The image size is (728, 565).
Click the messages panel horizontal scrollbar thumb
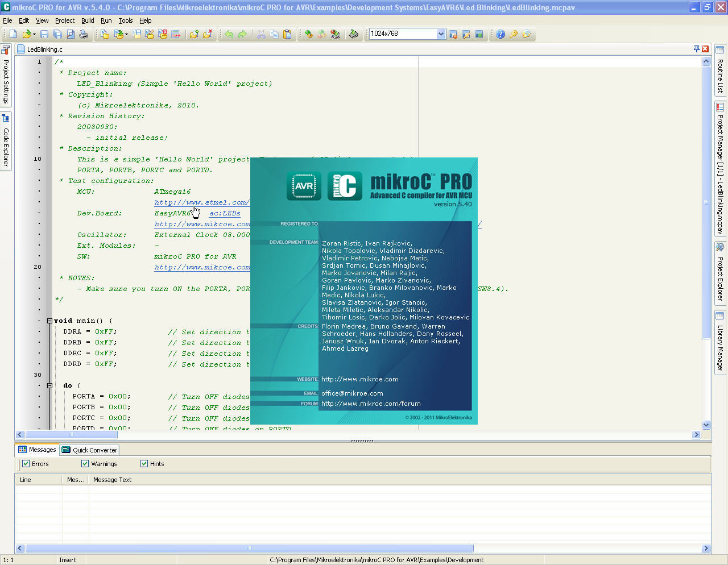[x=249, y=549]
